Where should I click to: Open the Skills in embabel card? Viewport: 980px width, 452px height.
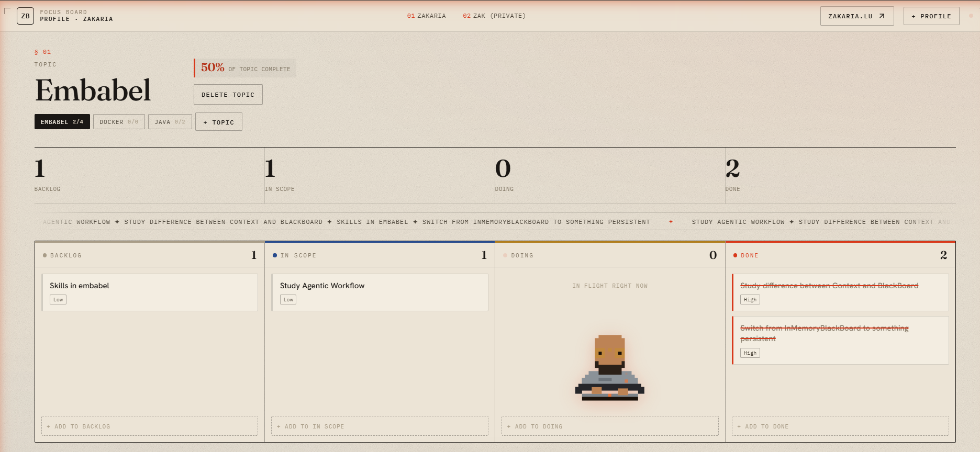click(150, 292)
